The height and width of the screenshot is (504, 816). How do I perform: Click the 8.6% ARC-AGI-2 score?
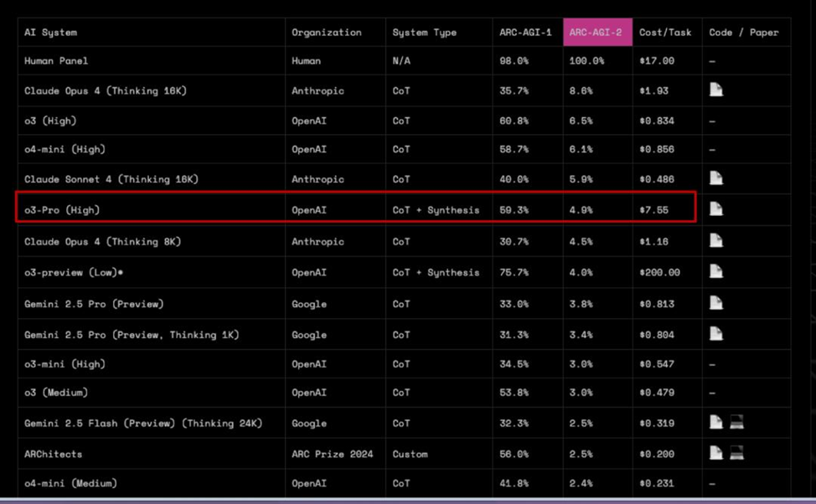click(x=581, y=90)
